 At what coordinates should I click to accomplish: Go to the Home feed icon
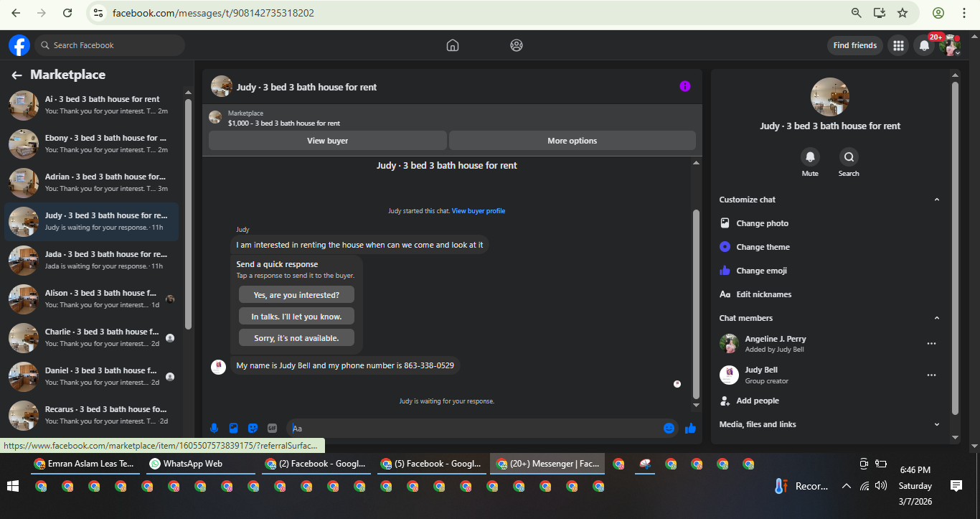(453, 45)
